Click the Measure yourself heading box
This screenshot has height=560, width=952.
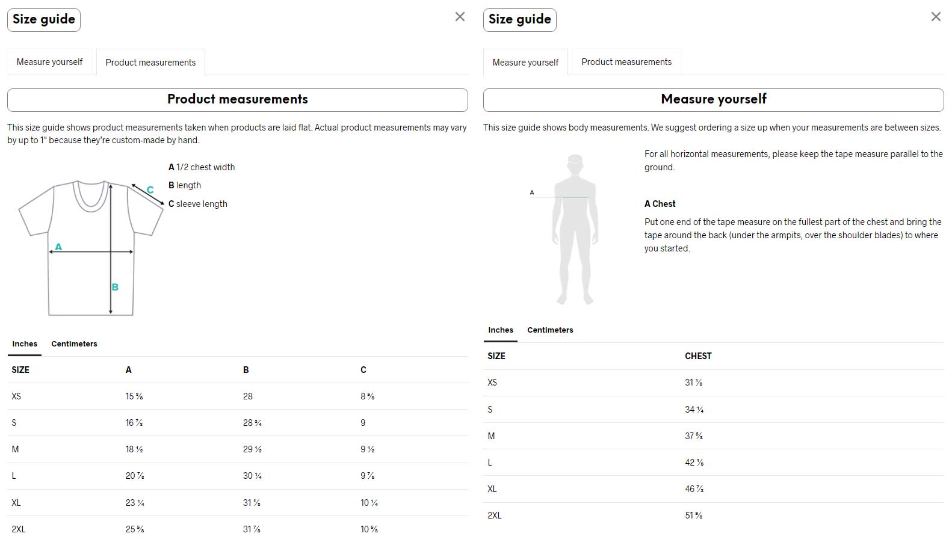coord(714,100)
